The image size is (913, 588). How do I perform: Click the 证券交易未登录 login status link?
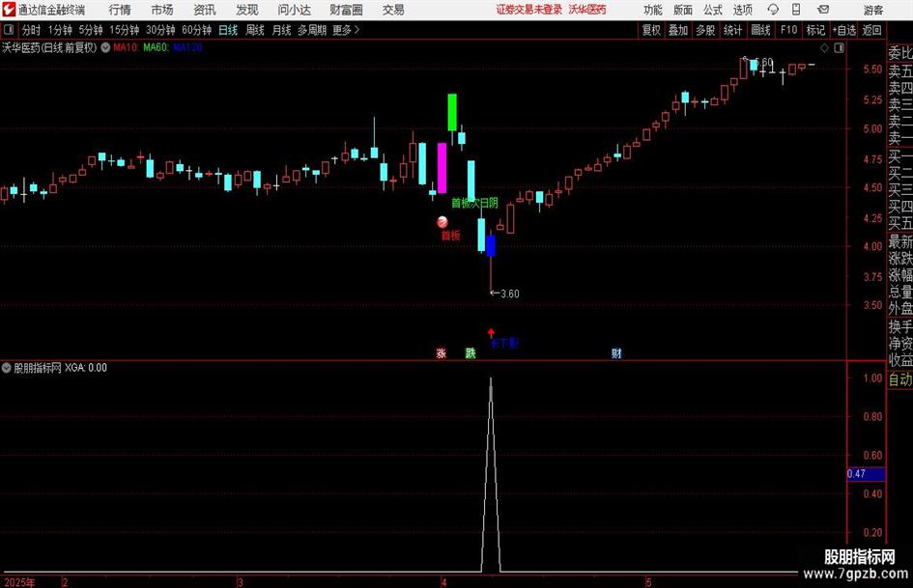coord(529,10)
